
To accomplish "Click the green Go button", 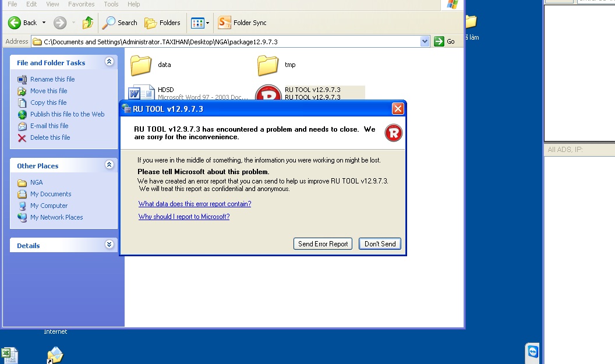I will [444, 41].
